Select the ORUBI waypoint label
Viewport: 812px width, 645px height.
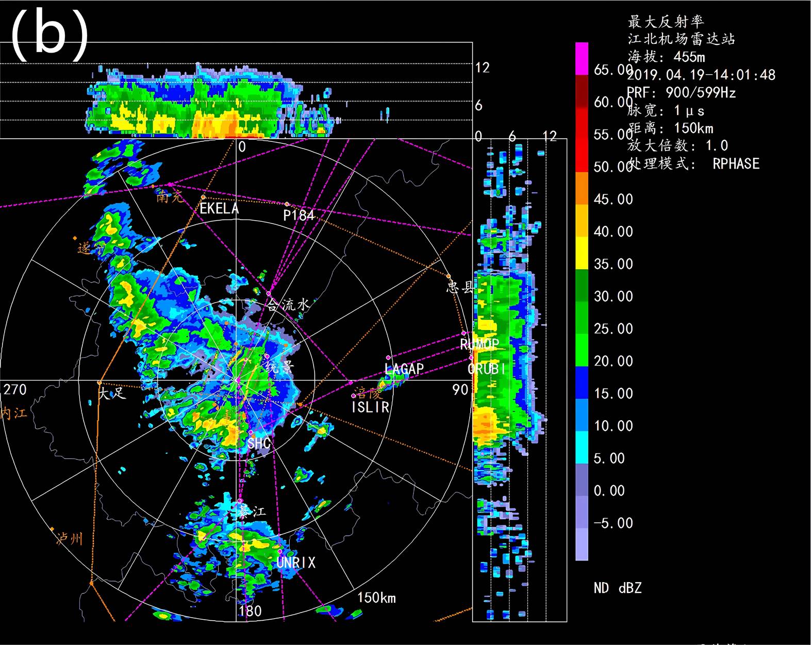486,369
